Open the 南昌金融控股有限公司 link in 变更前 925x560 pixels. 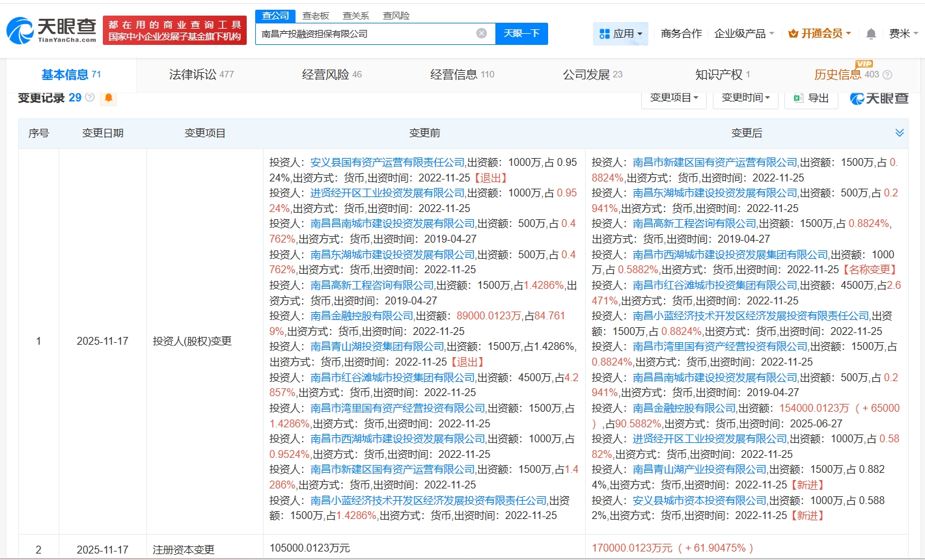(x=362, y=315)
